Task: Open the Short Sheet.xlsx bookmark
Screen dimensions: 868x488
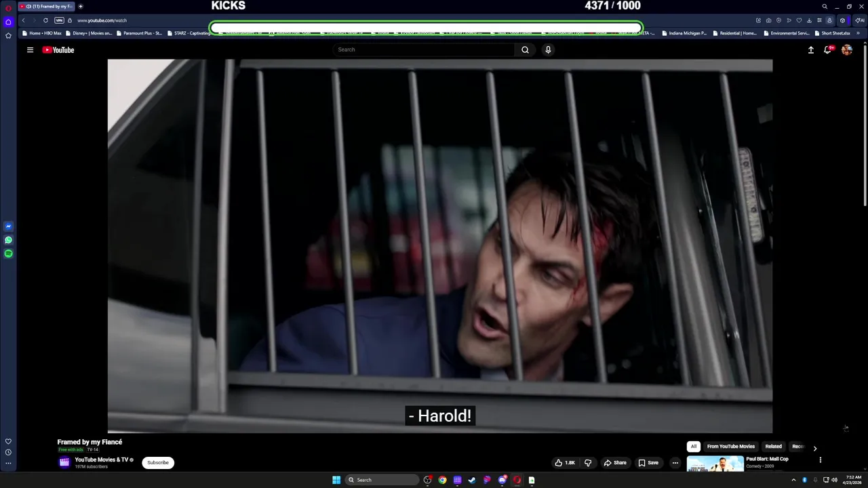Action: (x=833, y=33)
